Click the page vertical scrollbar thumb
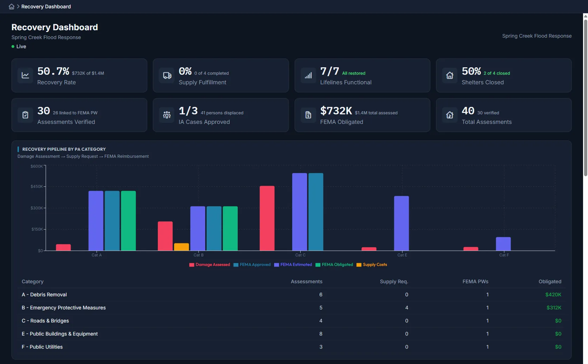Viewport: 588px width, 364px height. [x=586, y=98]
